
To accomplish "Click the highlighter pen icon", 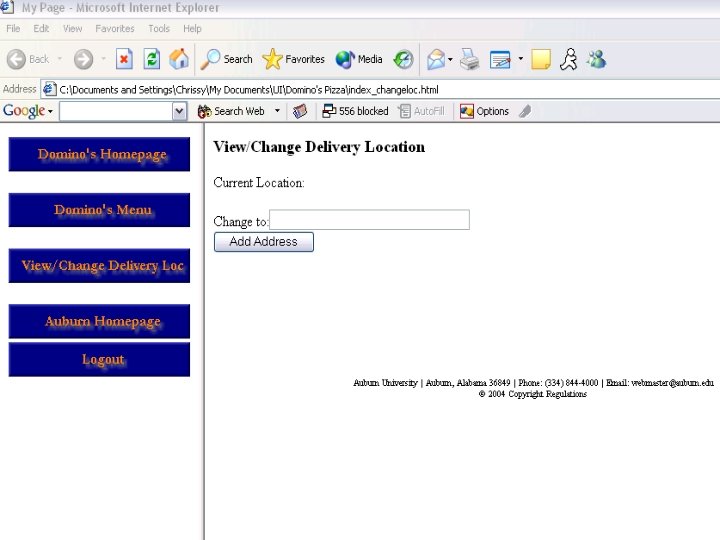I will (525, 111).
